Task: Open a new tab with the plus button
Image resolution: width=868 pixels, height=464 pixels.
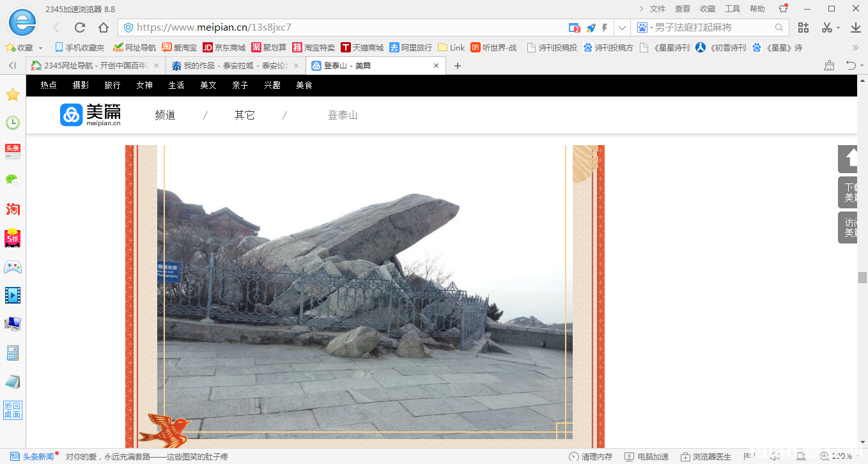Action: pos(458,66)
